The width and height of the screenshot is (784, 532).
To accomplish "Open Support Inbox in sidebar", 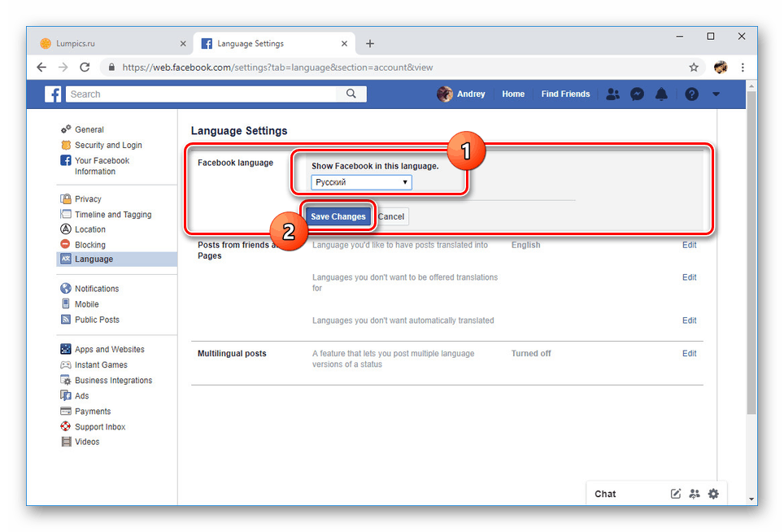I will click(100, 427).
